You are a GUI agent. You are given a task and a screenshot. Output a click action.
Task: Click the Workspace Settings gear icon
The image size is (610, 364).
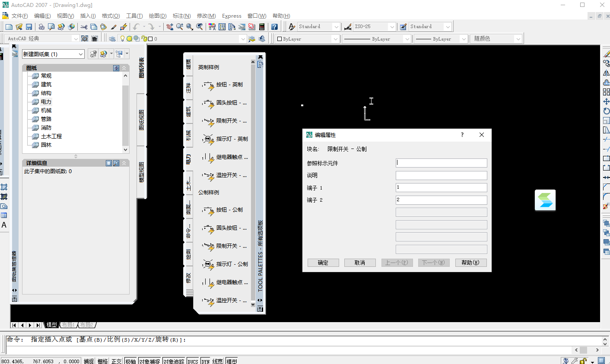[x=85, y=38]
